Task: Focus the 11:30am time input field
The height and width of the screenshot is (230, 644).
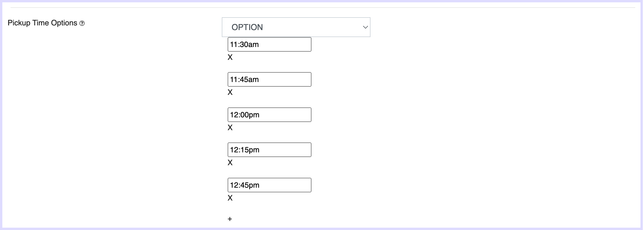Action: (269, 44)
